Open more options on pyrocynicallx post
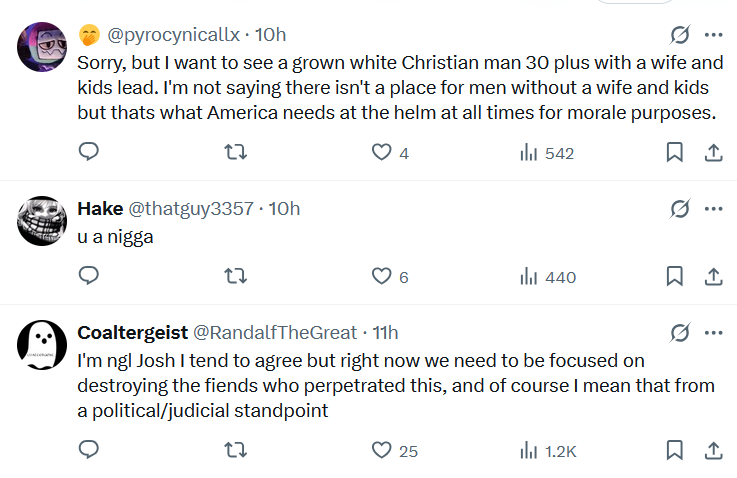The image size is (737, 478). tap(714, 34)
